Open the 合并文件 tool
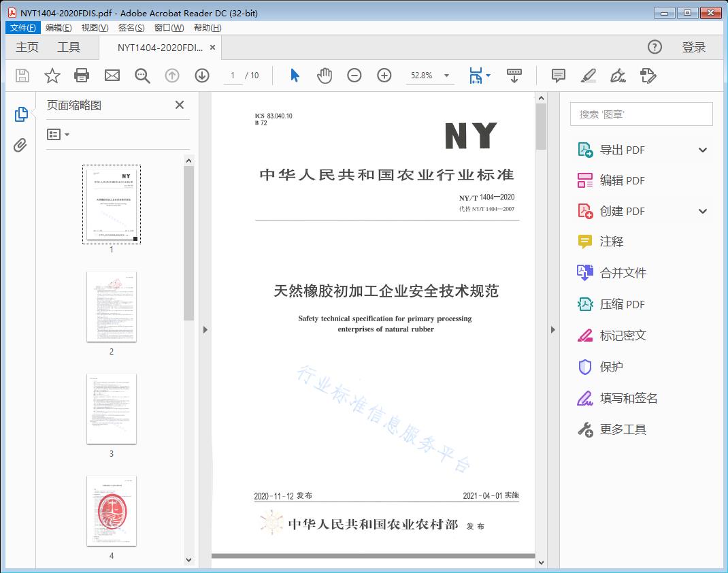 coord(623,273)
